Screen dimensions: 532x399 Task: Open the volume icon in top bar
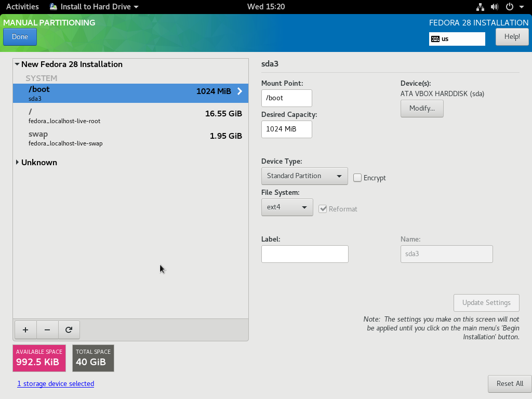click(x=495, y=7)
